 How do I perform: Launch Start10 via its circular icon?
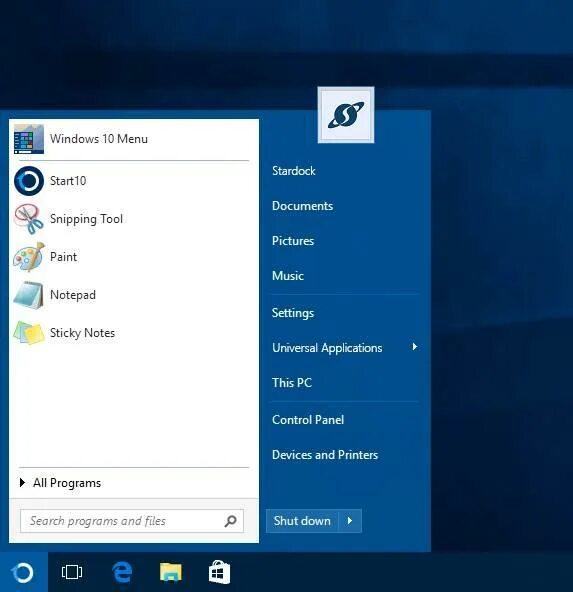tap(29, 181)
